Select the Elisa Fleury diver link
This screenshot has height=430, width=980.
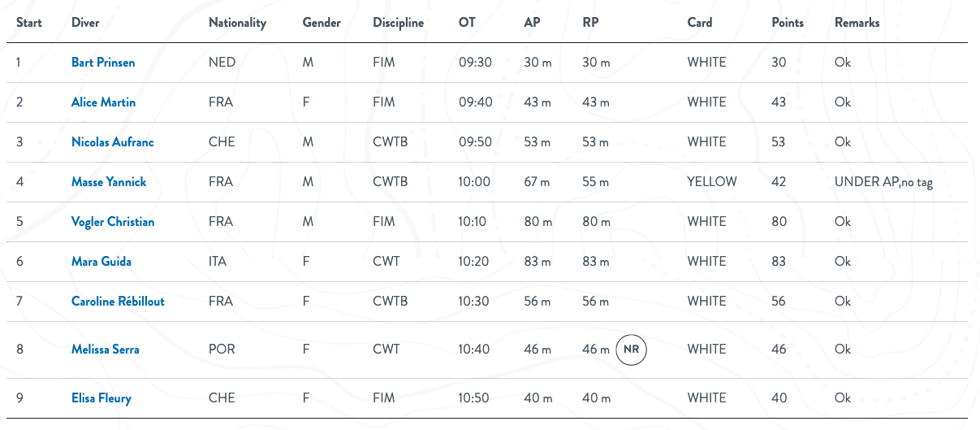[x=101, y=398]
